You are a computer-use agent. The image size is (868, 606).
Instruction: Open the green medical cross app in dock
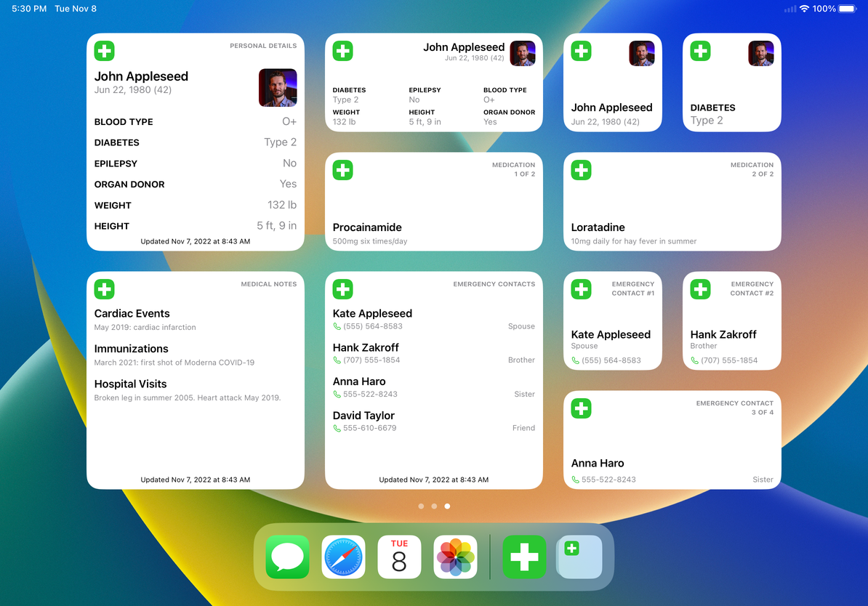(x=524, y=557)
